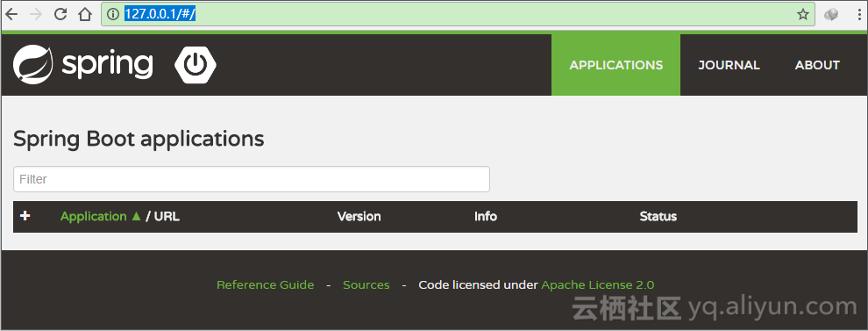The width and height of the screenshot is (868, 331).
Task: Sort by URL column header
Action: tap(167, 216)
